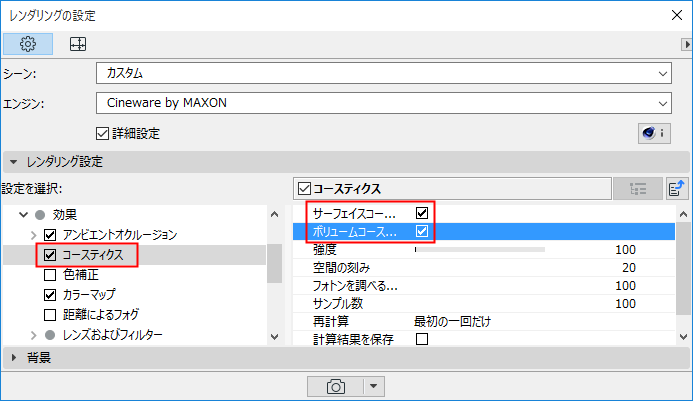Close the レンダリングの設定 dialog
This screenshot has width=693, height=401.
tap(677, 15)
